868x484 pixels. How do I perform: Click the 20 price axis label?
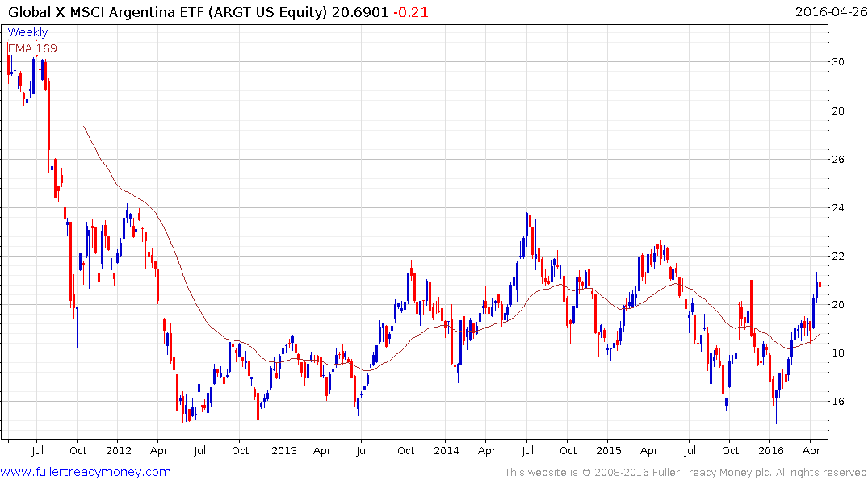pyautogui.click(x=838, y=305)
